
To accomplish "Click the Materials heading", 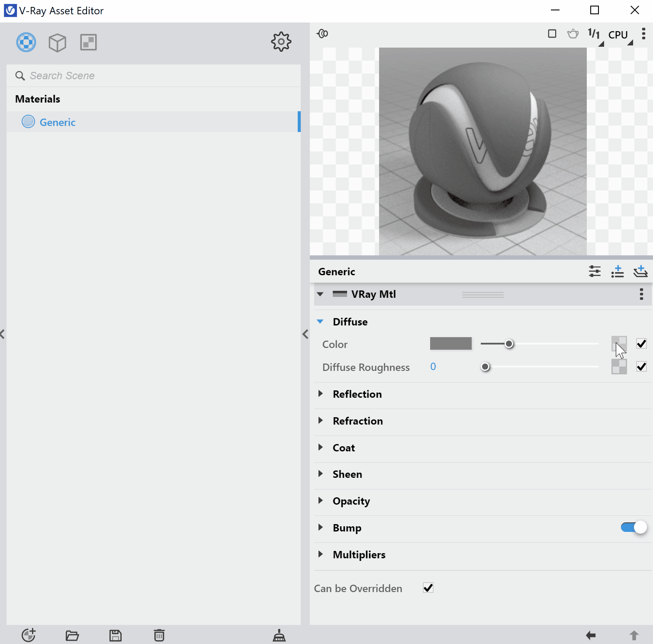I will (38, 99).
